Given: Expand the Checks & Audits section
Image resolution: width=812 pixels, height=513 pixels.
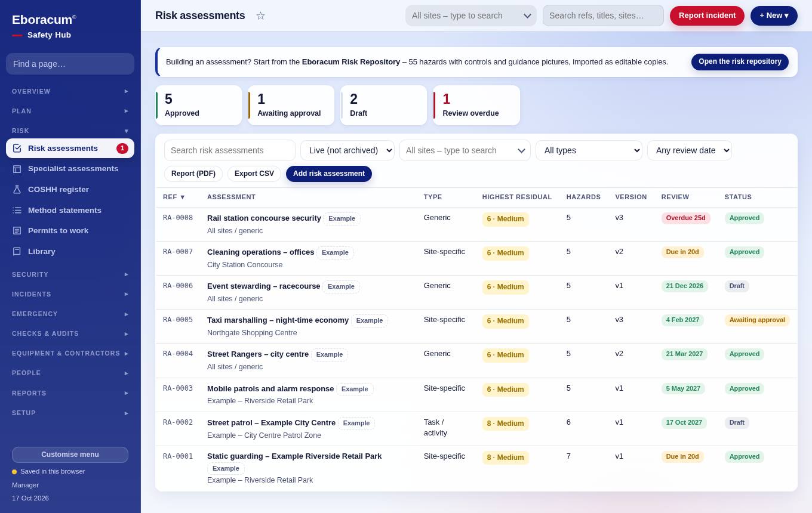Looking at the screenshot, I should pyautogui.click(x=70, y=333).
